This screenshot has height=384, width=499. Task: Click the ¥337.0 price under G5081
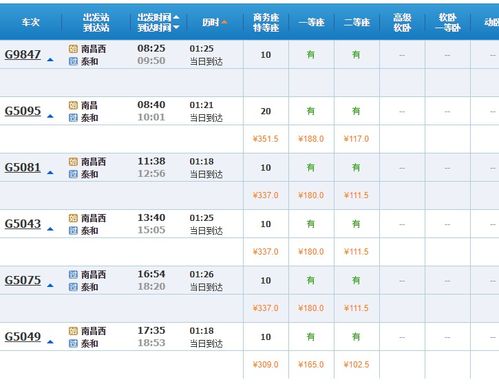266,195
